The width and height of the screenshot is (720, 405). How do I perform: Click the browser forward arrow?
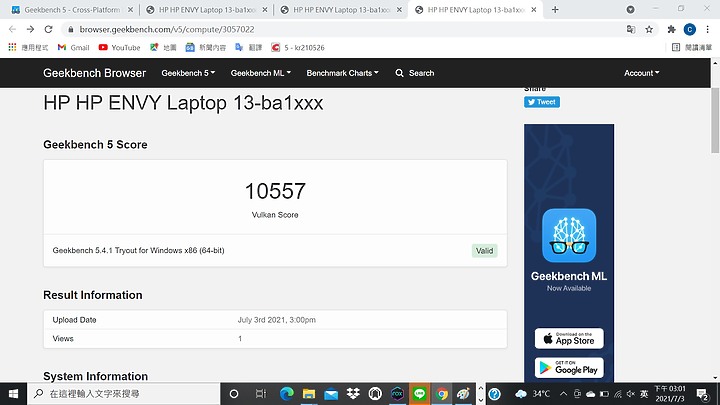30,29
